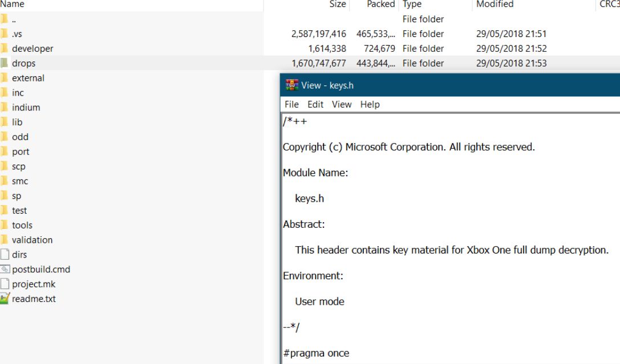The image size is (620, 364).
Task: Click the scp folder icon
Action: click(4, 166)
